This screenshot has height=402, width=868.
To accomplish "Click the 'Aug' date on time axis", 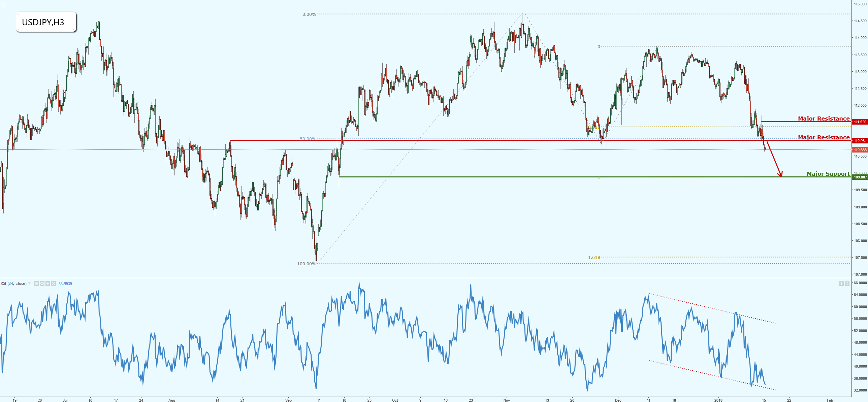I will pos(172,400).
